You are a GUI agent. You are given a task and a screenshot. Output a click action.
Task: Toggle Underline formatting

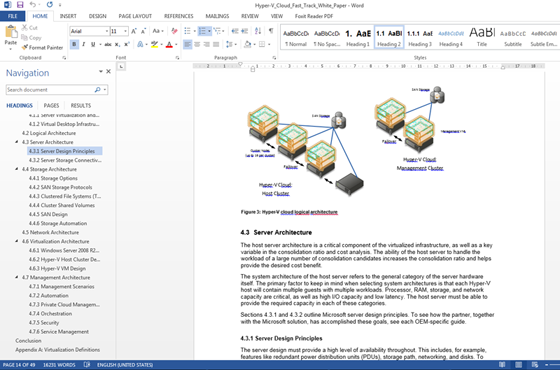(x=93, y=44)
